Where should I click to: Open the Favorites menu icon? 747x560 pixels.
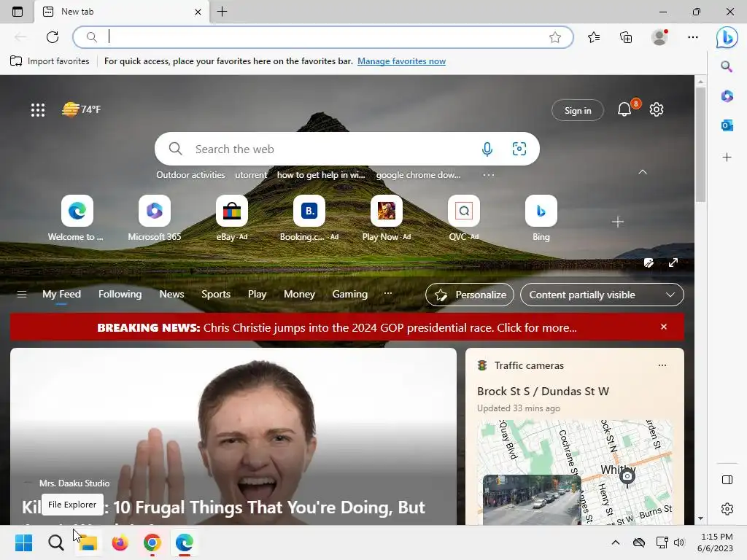click(594, 37)
